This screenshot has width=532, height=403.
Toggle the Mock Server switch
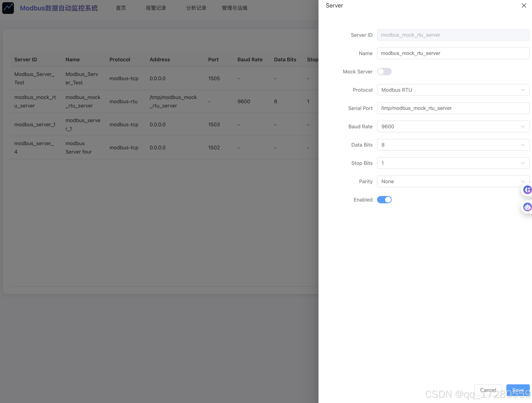click(x=384, y=72)
